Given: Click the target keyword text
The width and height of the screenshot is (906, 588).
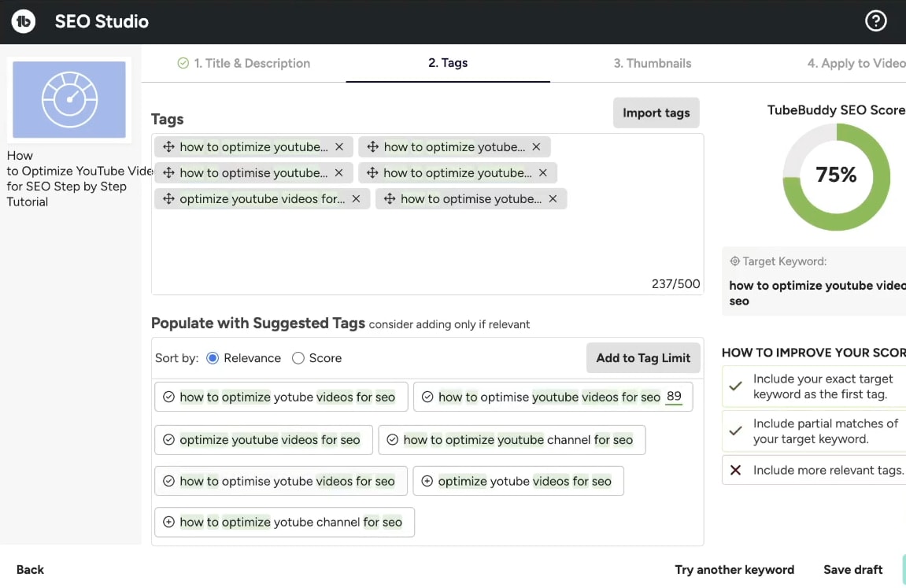Looking at the screenshot, I should click(817, 293).
